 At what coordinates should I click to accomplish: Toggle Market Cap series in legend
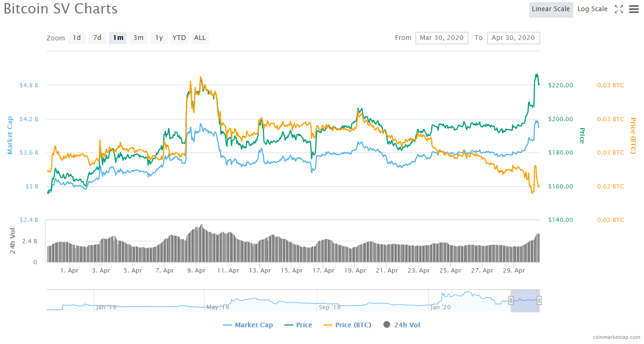[248, 325]
